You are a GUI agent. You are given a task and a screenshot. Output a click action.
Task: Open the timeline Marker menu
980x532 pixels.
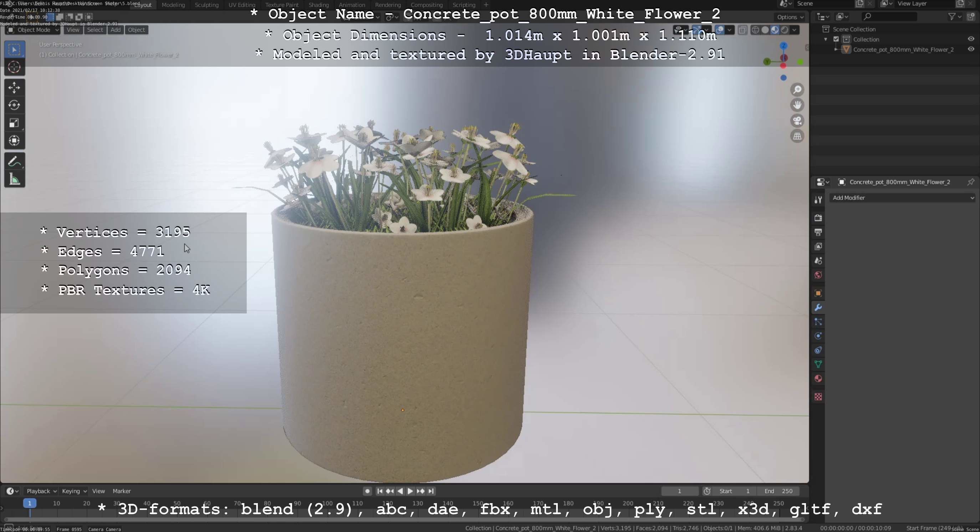pyautogui.click(x=121, y=491)
